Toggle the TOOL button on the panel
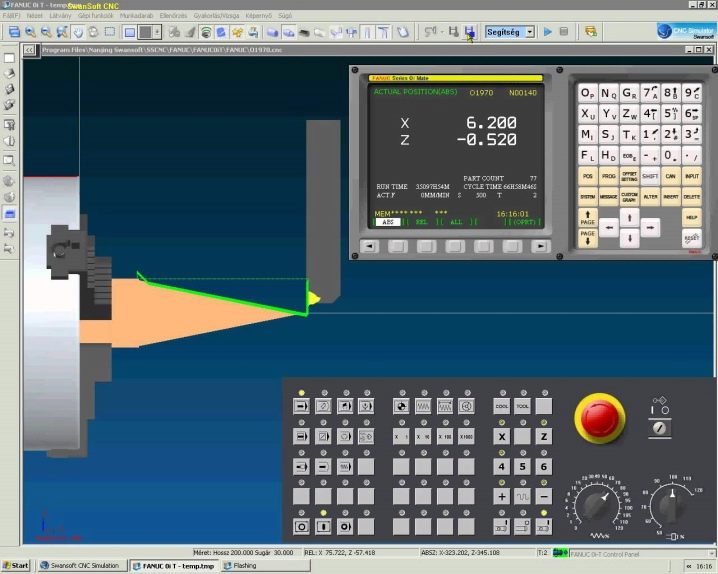 tap(522, 406)
